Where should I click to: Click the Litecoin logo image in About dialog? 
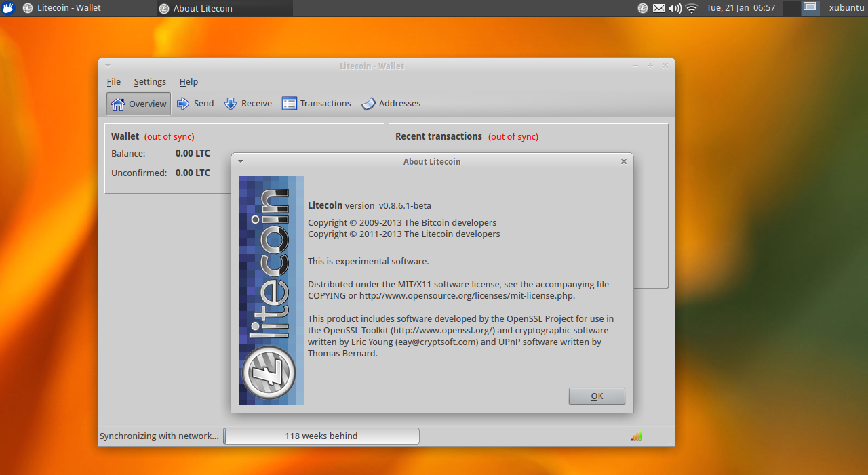coord(271,291)
